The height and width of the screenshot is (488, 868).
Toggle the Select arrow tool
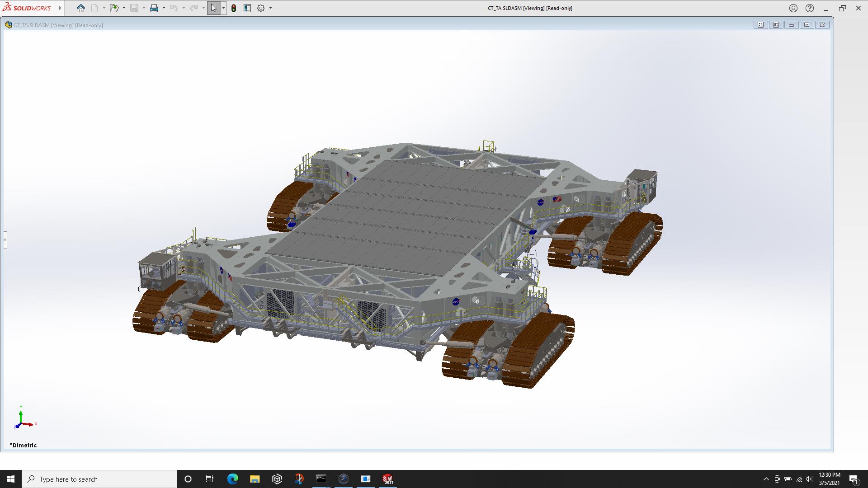point(213,8)
